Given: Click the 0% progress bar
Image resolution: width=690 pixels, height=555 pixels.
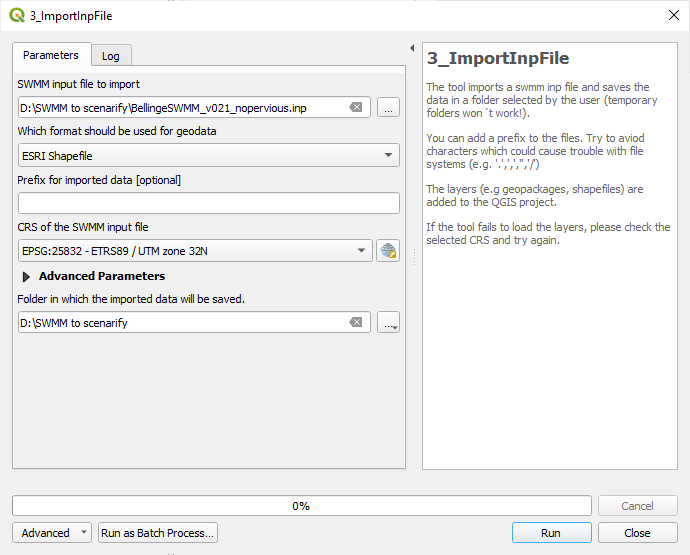Looking at the screenshot, I should pyautogui.click(x=301, y=506).
